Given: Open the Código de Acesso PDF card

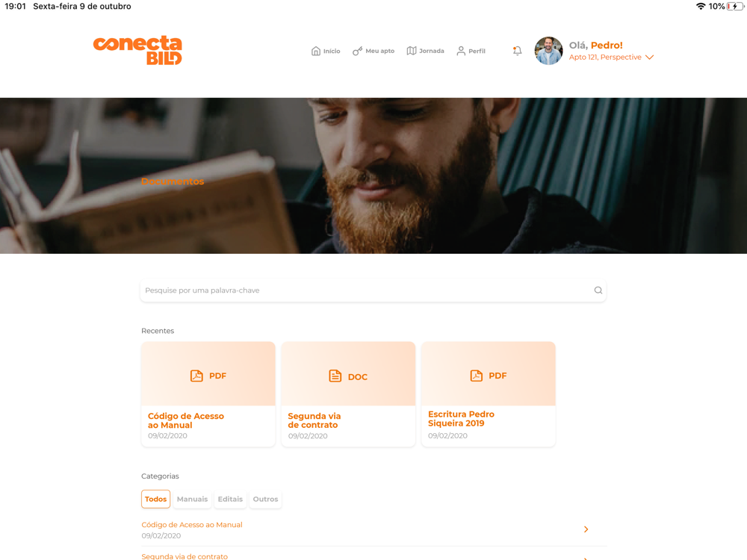Looking at the screenshot, I should tap(208, 393).
